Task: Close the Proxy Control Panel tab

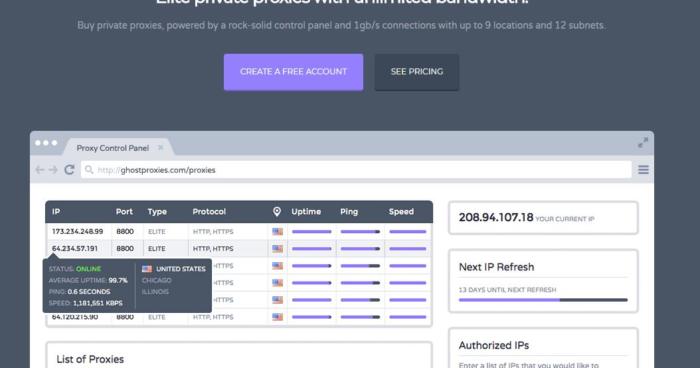Action: (160, 147)
